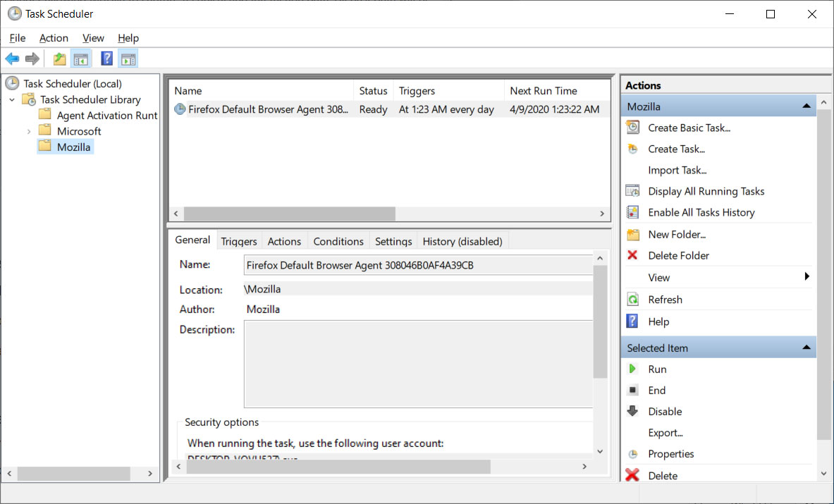Click inside the Description text box
The width and height of the screenshot is (834, 504).
click(418, 364)
